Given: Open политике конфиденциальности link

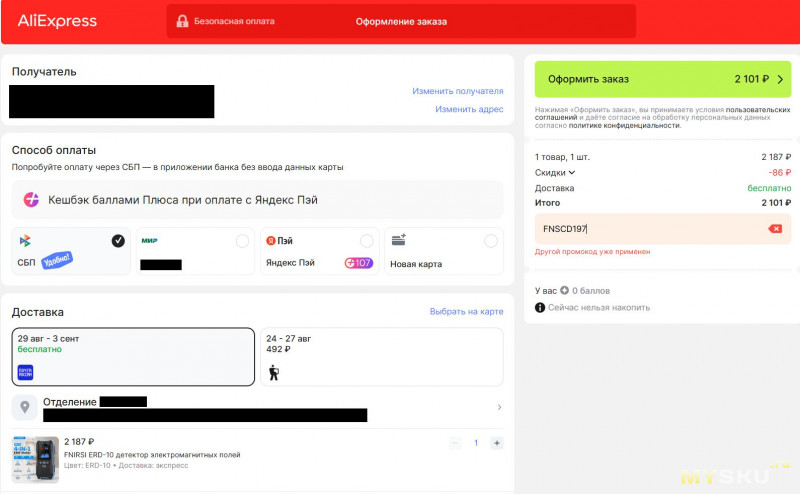Looking at the screenshot, I should pyautogui.click(x=624, y=126).
